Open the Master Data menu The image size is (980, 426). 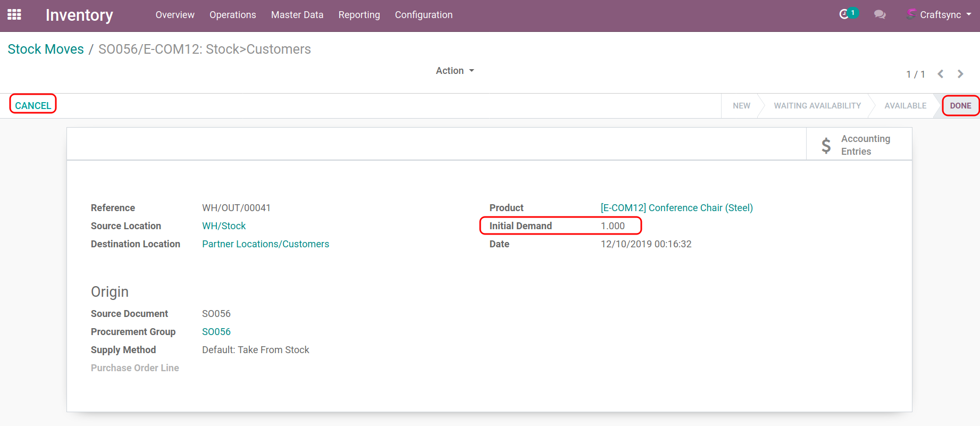click(x=297, y=15)
